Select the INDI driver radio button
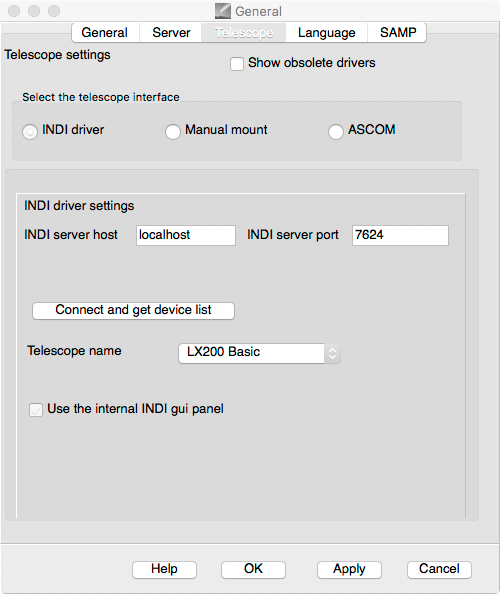Viewport: 500px width, 594px height. click(x=30, y=131)
